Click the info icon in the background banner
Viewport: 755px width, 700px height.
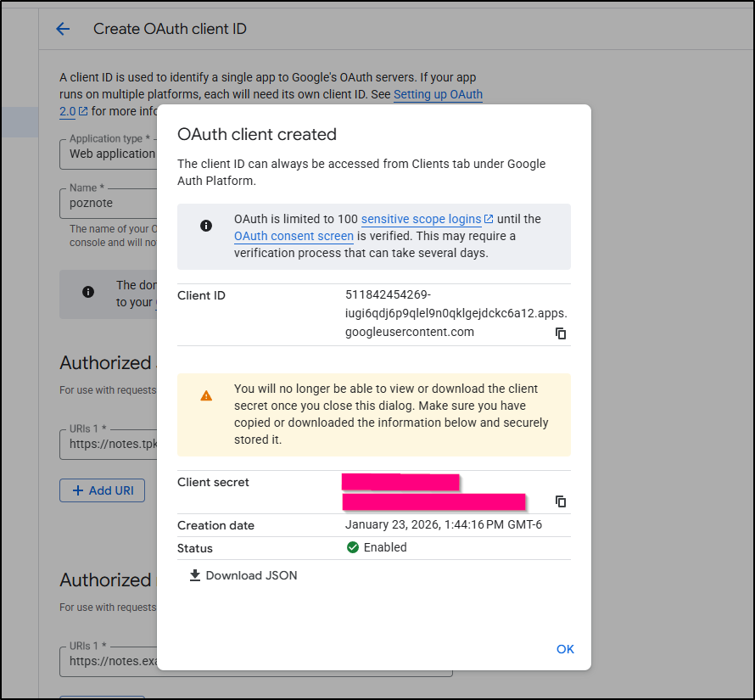pyautogui.click(x=88, y=292)
